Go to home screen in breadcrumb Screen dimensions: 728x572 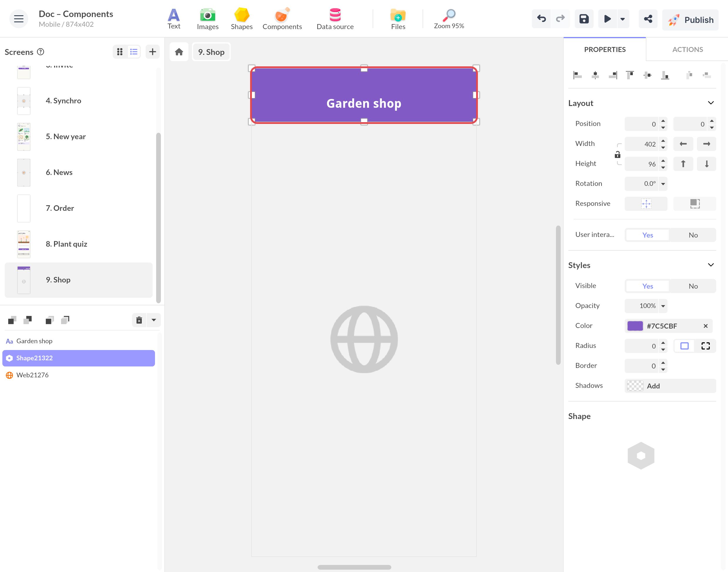pos(179,52)
